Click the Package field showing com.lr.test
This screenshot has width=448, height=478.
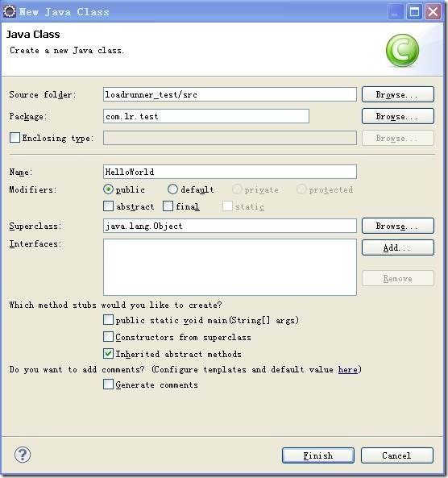[x=206, y=116]
